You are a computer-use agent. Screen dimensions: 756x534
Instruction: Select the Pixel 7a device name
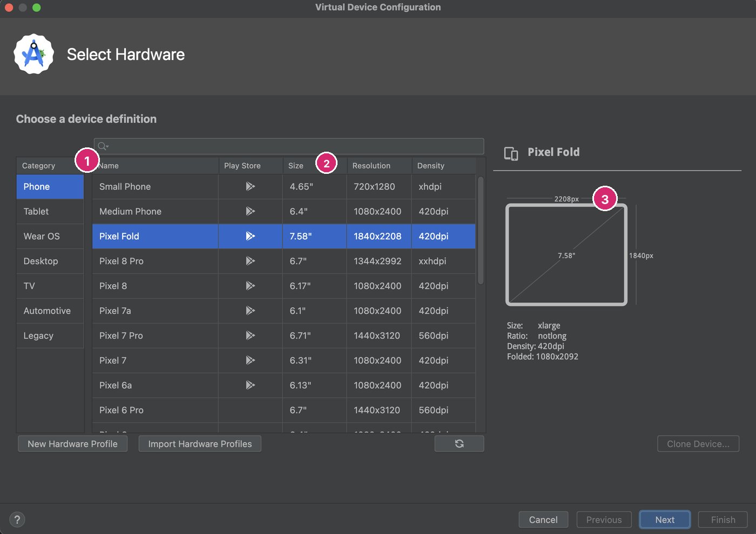(115, 311)
